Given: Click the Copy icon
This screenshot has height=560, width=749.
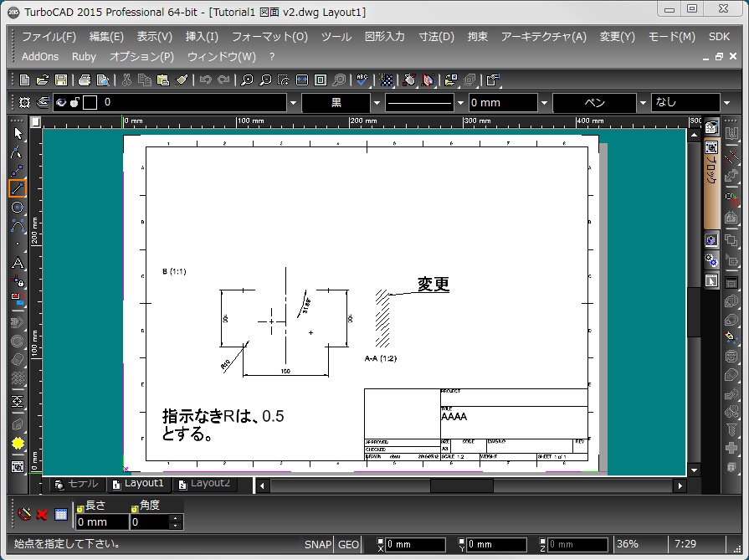Looking at the screenshot, I should (x=144, y=80).
